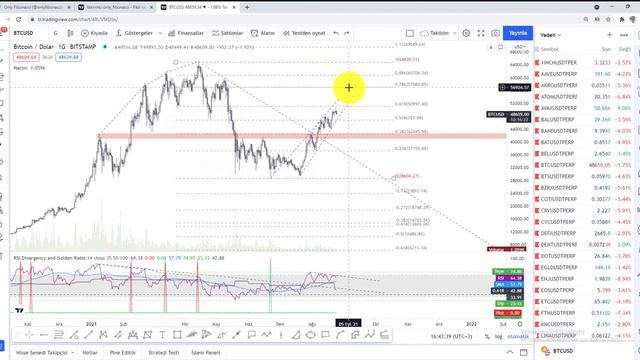Toggle otomatik auto scale
Image resolution: width=640 pixels, height=360 pixels.
[x=518, y=336]
